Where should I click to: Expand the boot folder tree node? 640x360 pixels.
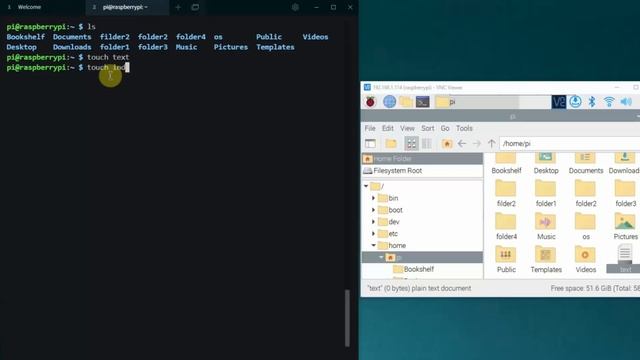click(x=373, y=210)
